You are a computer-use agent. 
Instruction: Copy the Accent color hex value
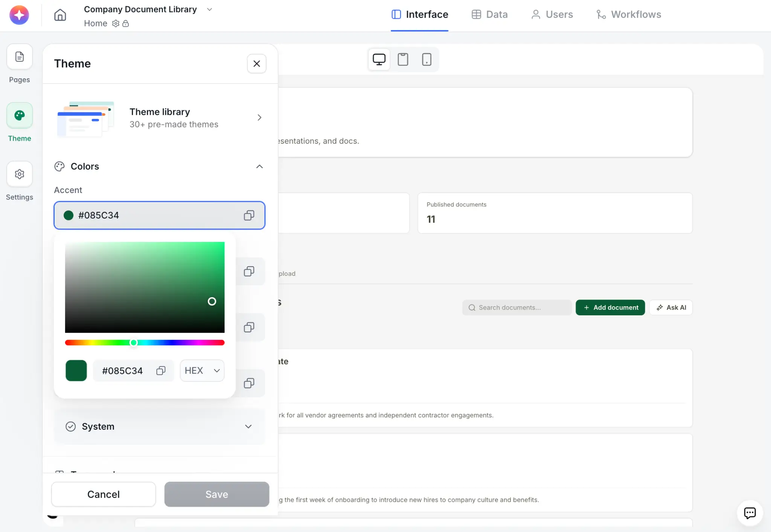pyautogui.click(x=249, y=216)
